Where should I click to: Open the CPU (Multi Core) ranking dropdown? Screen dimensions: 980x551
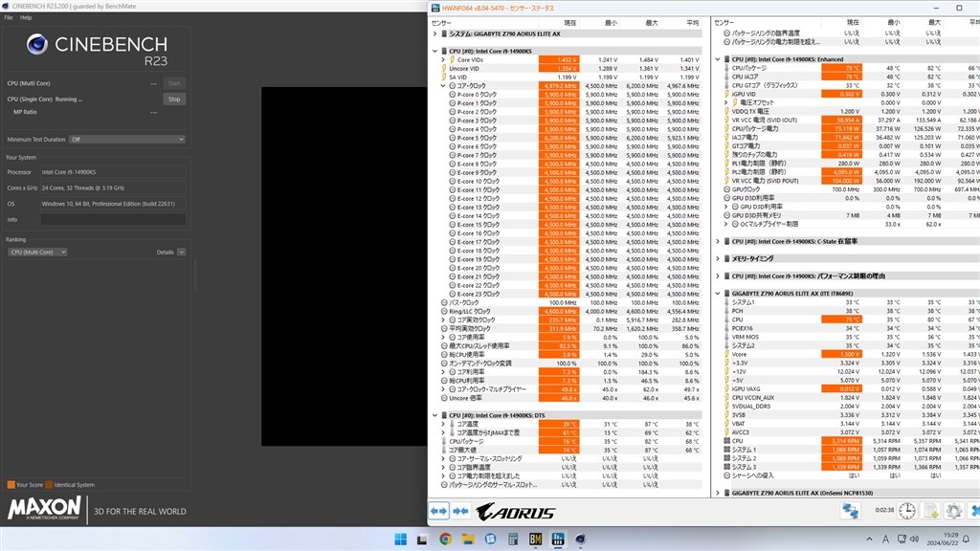(36, 252)
